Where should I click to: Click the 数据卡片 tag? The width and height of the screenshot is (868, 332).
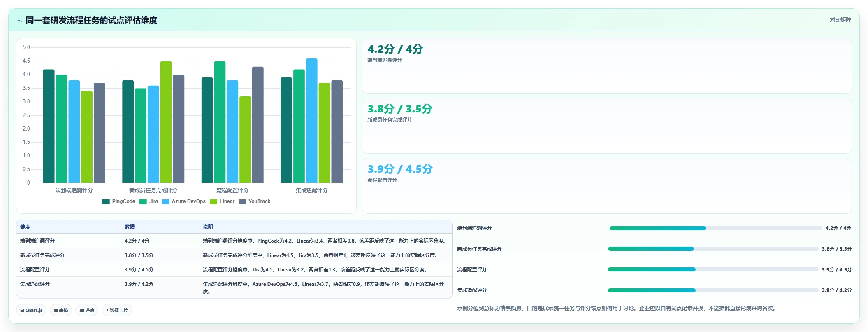pyautogui.click(x=117, y=310)
